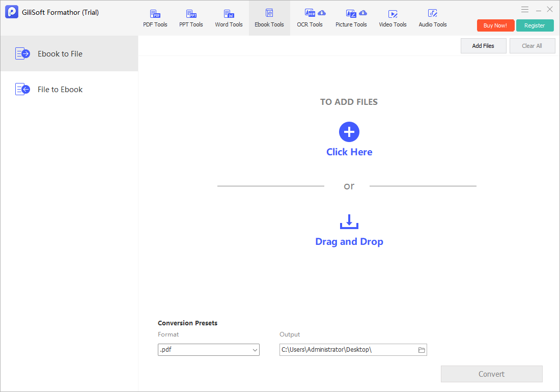Go to Video Tools

click(393, 18)
